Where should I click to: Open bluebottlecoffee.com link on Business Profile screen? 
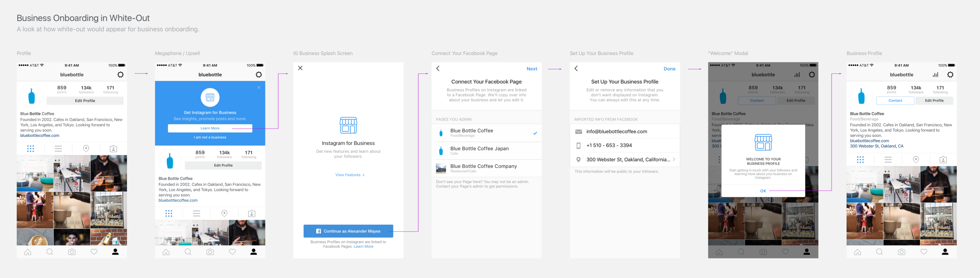[x=869, y=141]
